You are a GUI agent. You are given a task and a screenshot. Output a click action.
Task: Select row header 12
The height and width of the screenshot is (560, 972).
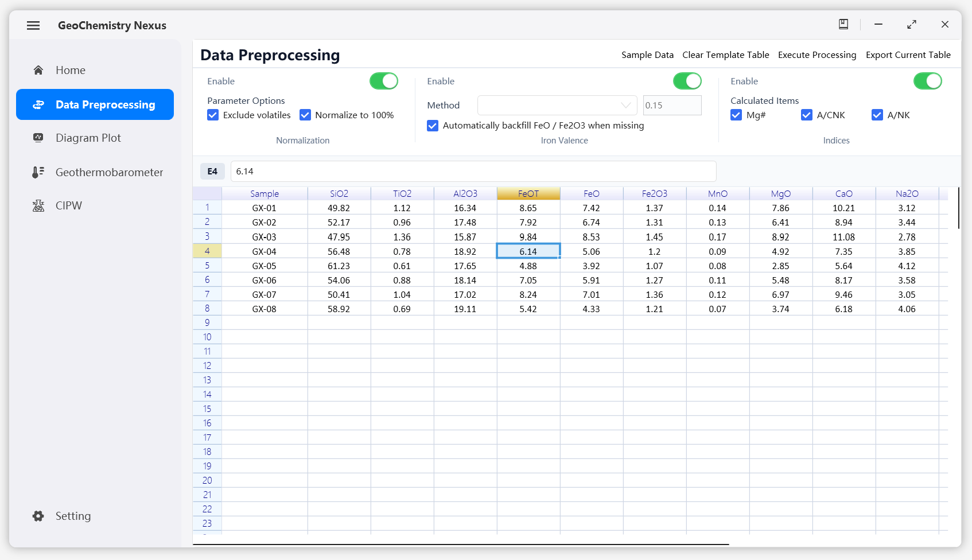pos(207,365)
